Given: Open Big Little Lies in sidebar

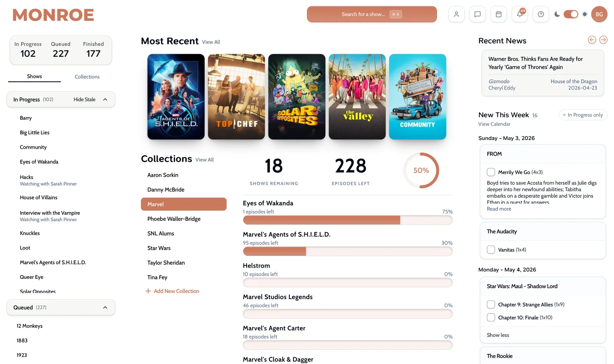Looking at the screenshot, I should point(35,133).
